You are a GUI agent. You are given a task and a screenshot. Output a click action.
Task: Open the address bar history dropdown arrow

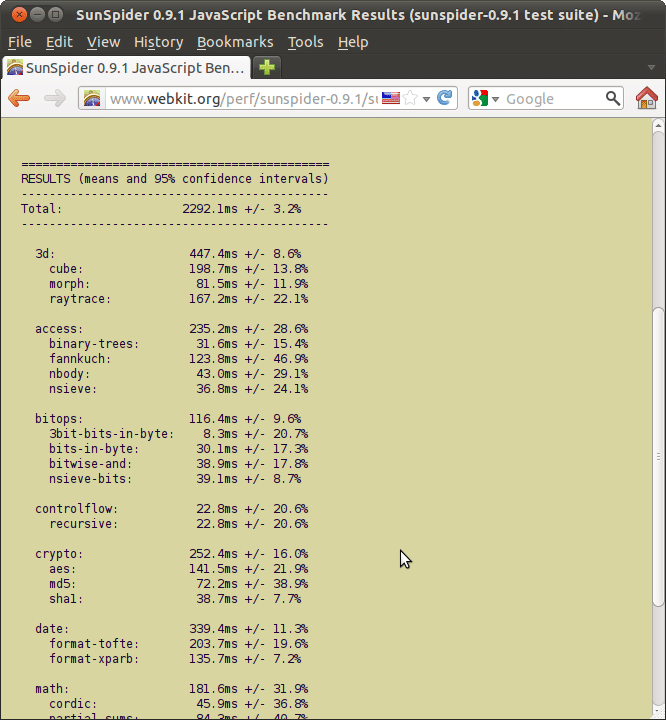coord(426,99)
